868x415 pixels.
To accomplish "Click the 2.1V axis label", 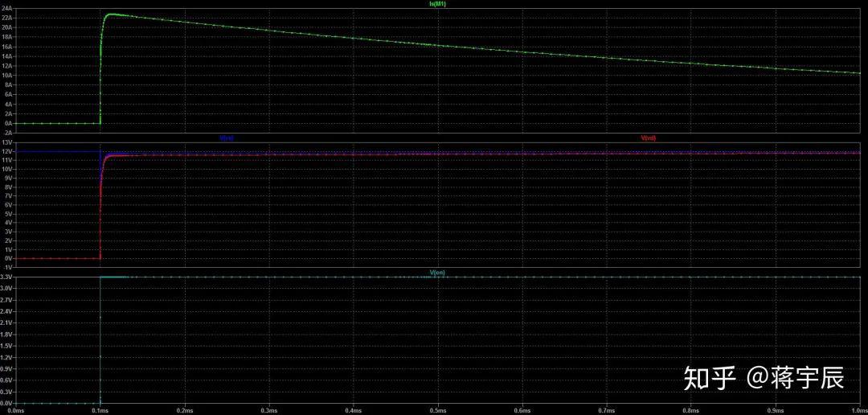I will pyautogui.click(x=7, y=323).
